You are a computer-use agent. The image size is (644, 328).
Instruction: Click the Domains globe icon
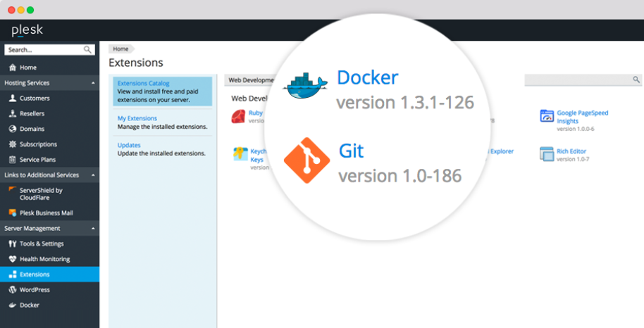[x=13, y=129]
